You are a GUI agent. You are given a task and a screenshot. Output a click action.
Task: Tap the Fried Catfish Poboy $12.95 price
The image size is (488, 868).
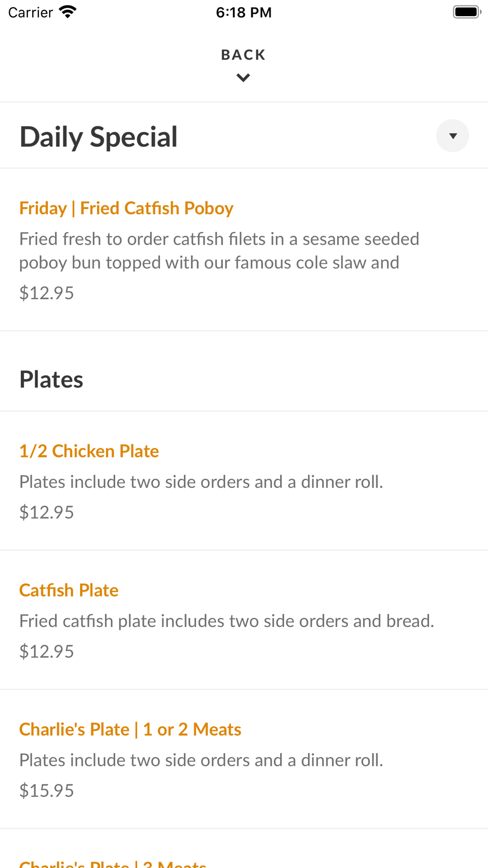(x=47, y=293)
